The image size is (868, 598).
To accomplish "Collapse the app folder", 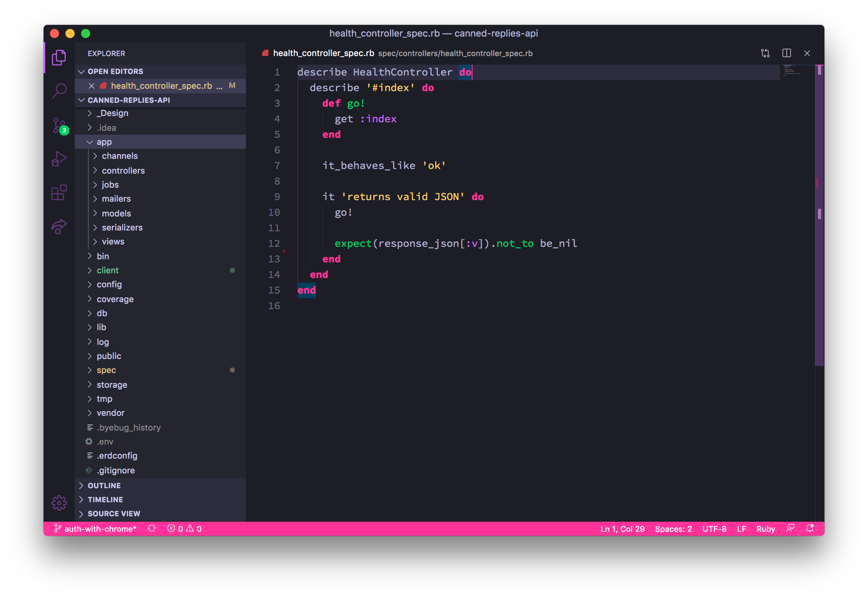I will tap(104, 142).
